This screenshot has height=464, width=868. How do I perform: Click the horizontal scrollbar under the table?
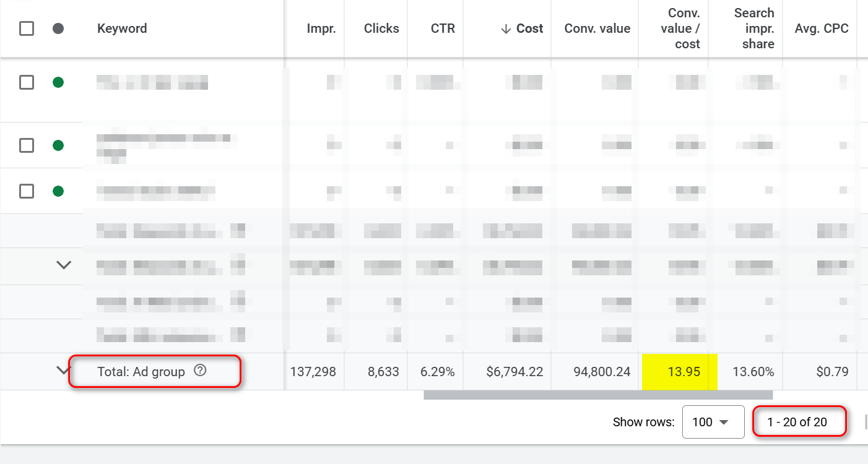pyautogui.click(x=597, y=395)
